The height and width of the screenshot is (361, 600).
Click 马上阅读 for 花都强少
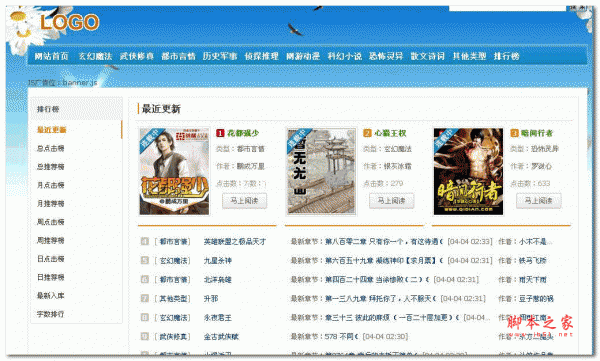point(245,201)
